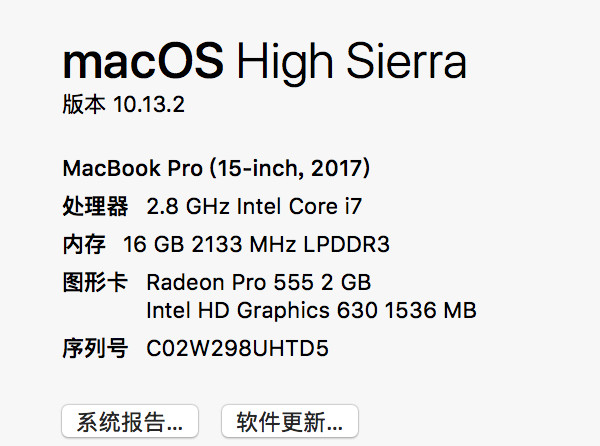Click the 版本 version label
Screen dimensions: 600x446
point(83,104)
